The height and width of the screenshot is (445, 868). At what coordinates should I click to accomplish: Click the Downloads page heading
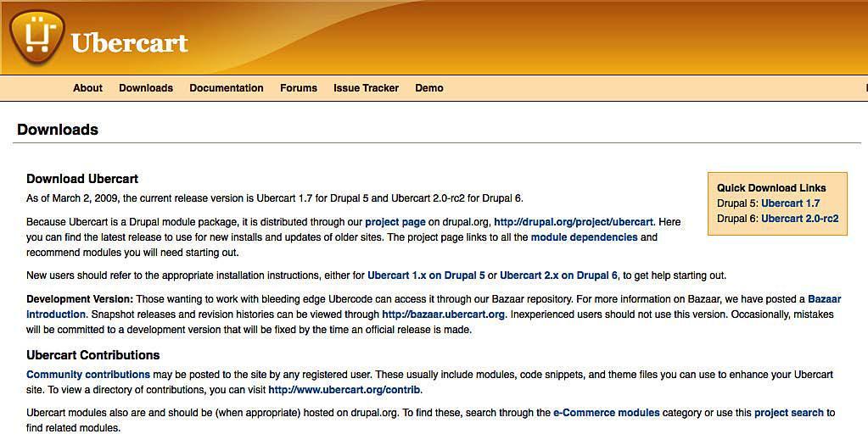(58, 130)
